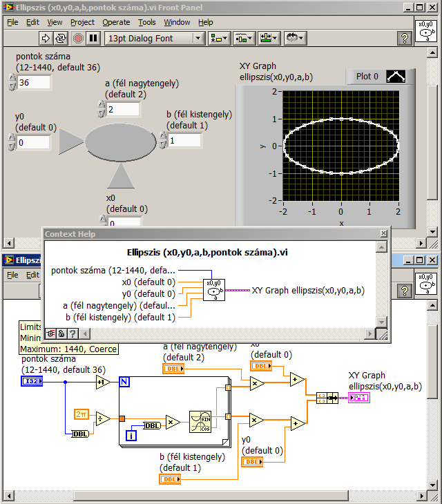Viewport: 442px width, 504px height.
Task: Select the Multiply node inside the For Loop
Action: [173, 422]
